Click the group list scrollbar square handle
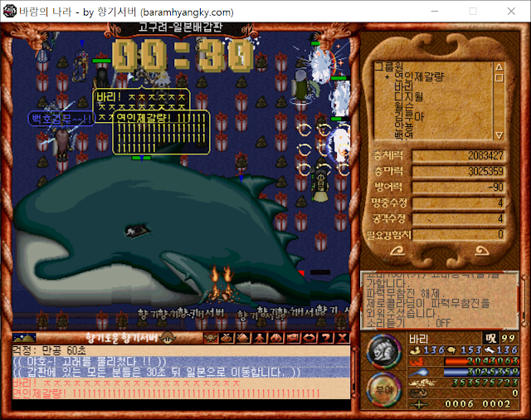 pyautogui.click(x=499, y=78)
